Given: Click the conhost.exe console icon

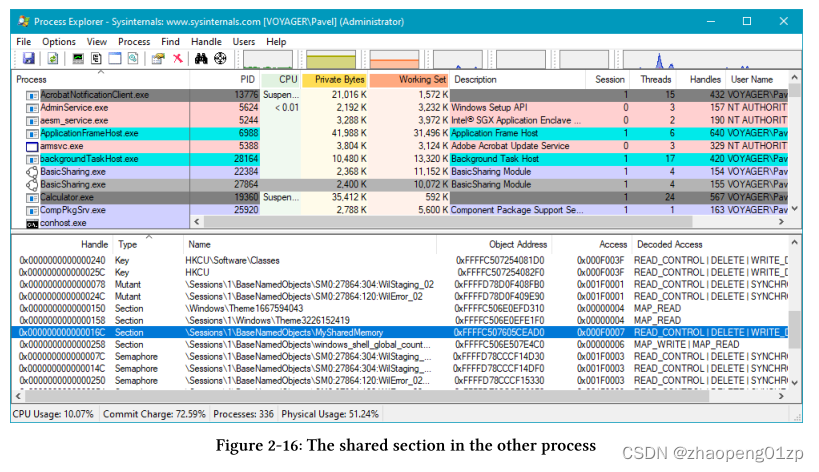Looking at the screenshot, I should click(32, 224).
